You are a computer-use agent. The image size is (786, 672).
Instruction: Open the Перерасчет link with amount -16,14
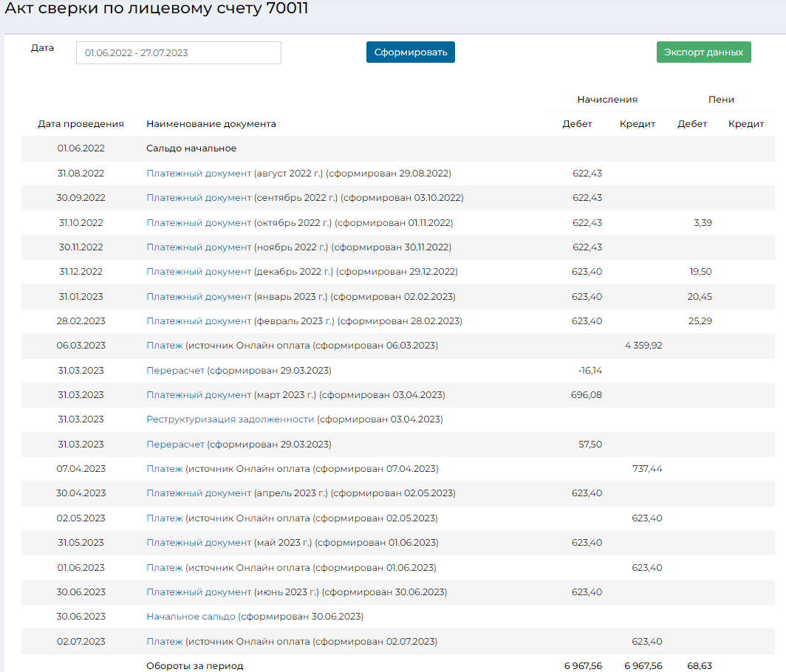176,370
